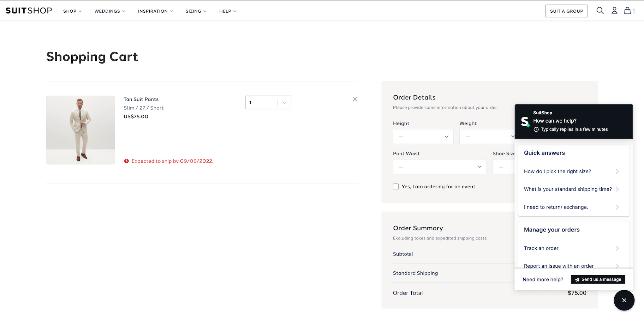The image size is (644, 315).
Task: Click the user account icon
Action: coord(614,11)
